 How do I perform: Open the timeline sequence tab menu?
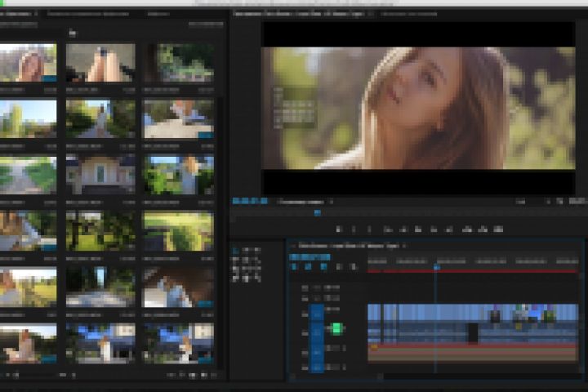click(404, 246)
